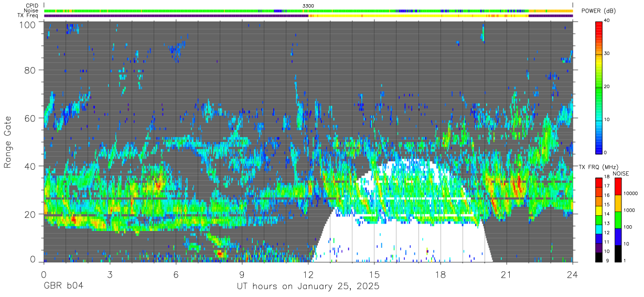
Task: Click 'UT hours on January 25, 2025' axis title
Action: (x=308, y=287)
